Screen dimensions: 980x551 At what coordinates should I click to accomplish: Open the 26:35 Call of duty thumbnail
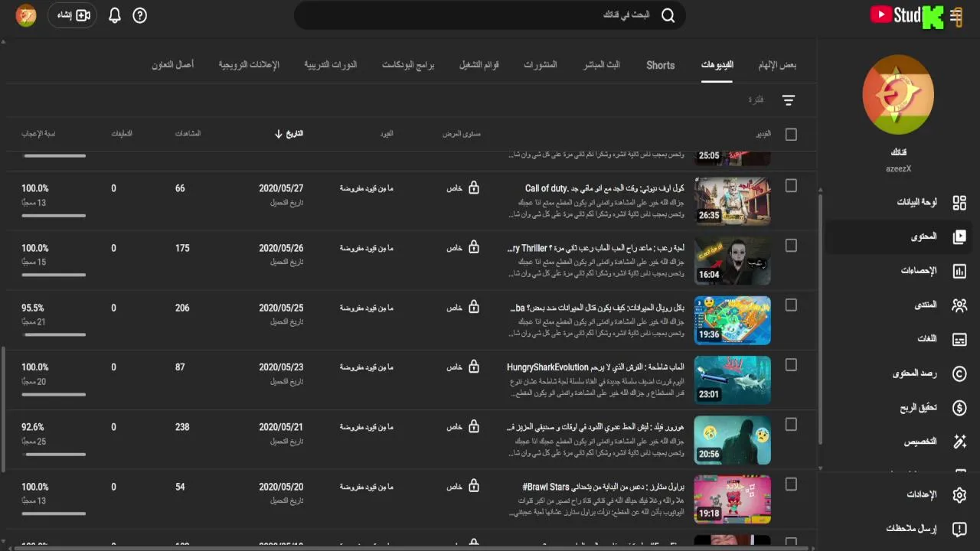(x=733, y=201)
